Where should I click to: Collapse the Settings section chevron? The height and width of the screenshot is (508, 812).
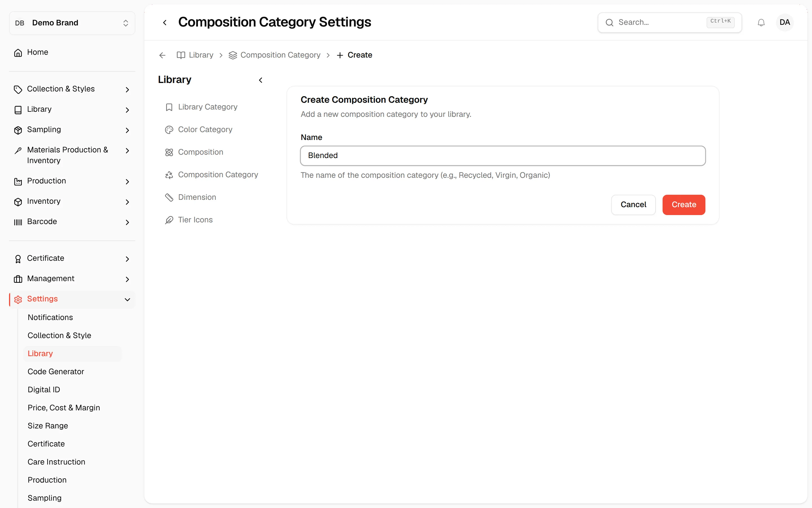coord(127,299)
